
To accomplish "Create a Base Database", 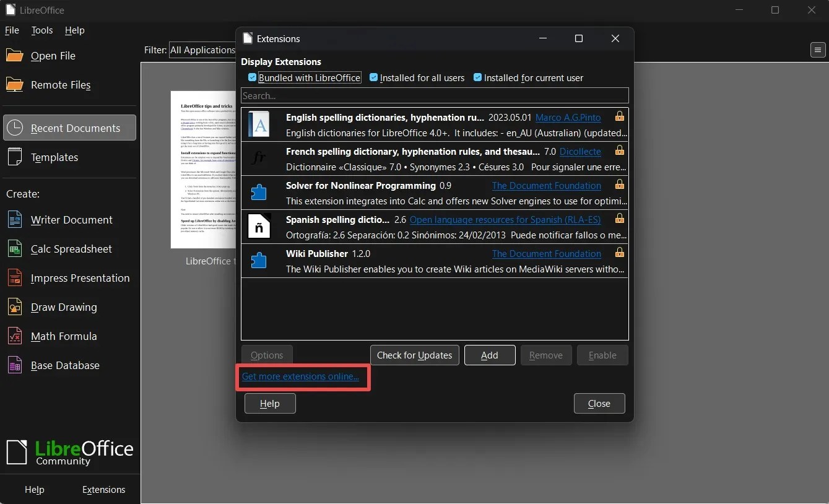I will [x=64, y=365].
